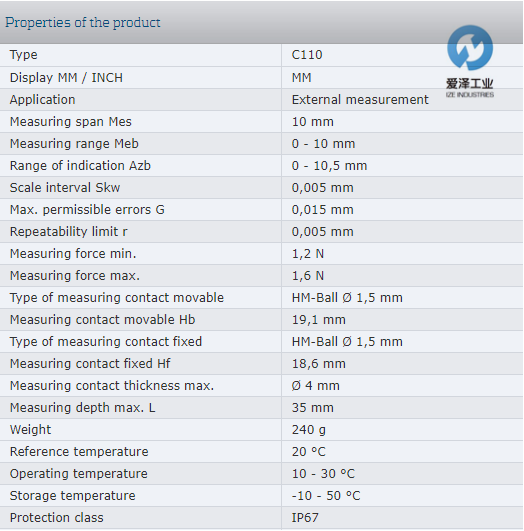Select the Measuring depth max. L row
The width and height of the screenshot is (524, 531).
click(x=261, y=408)
